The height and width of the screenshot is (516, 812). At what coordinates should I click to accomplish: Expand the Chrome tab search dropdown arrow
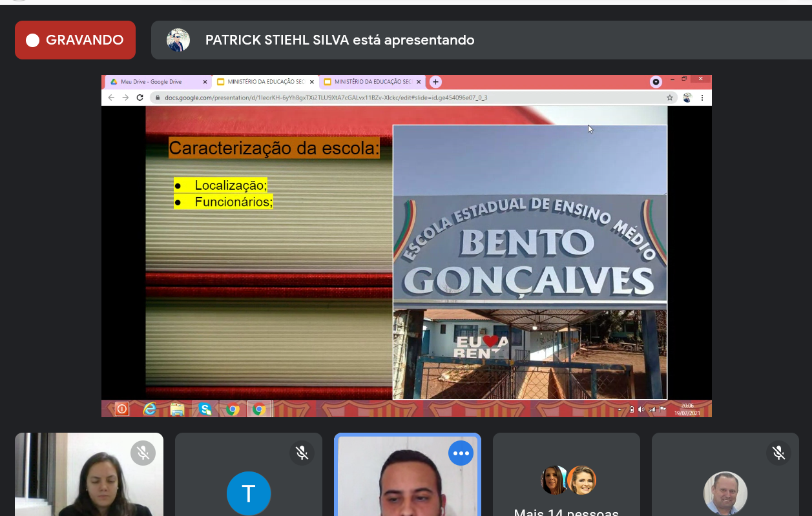(x=656, y=82)
